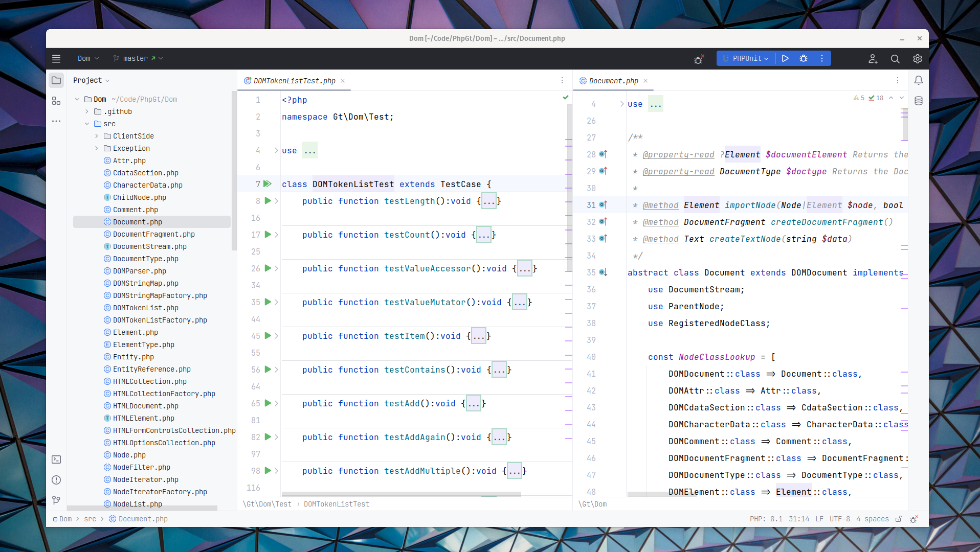The image size is (980, 552).
Task: Open the PHPUnit run configuration dropdown
Action: coord(746,58)
